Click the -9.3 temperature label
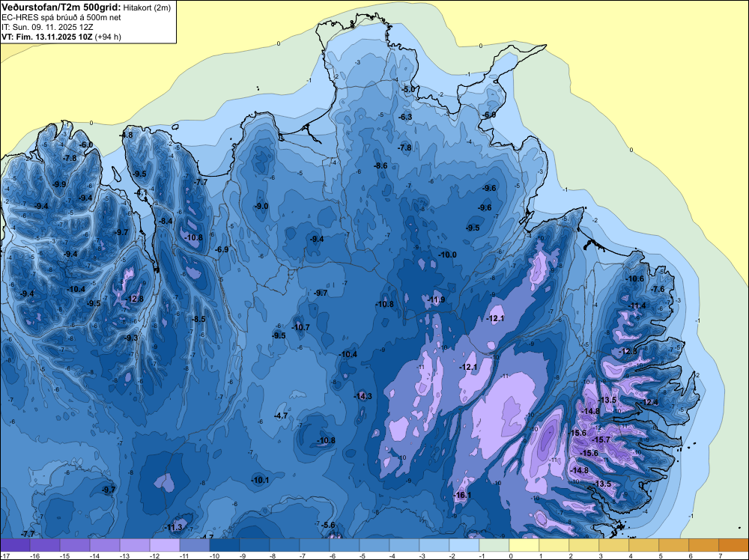This screenshot has height=560, width=749. (131, 338)
